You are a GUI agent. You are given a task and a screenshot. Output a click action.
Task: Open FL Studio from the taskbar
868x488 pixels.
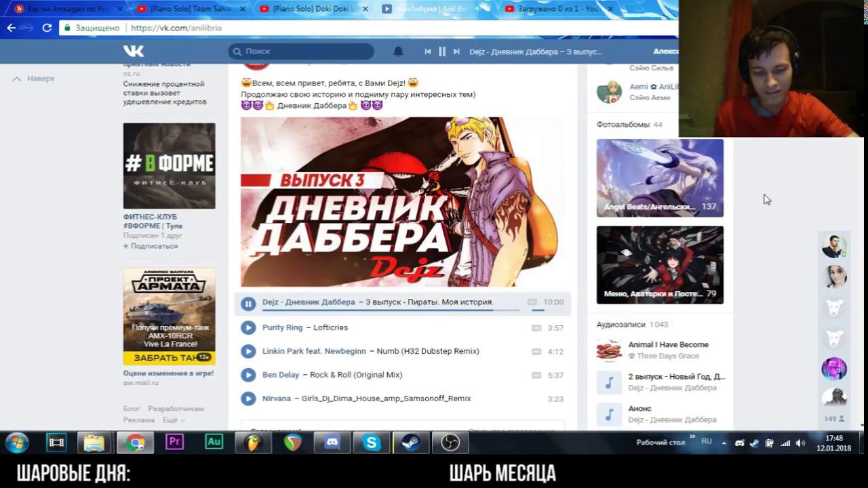(x=253, y=443)
